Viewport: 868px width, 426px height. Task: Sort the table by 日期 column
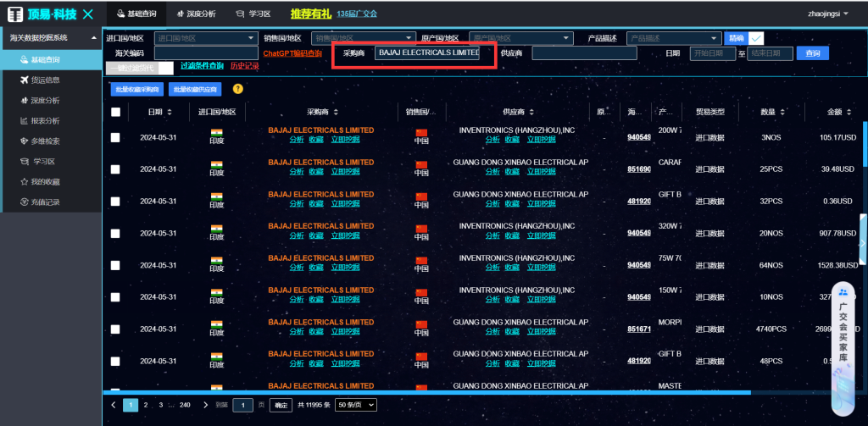coord(169,112)
